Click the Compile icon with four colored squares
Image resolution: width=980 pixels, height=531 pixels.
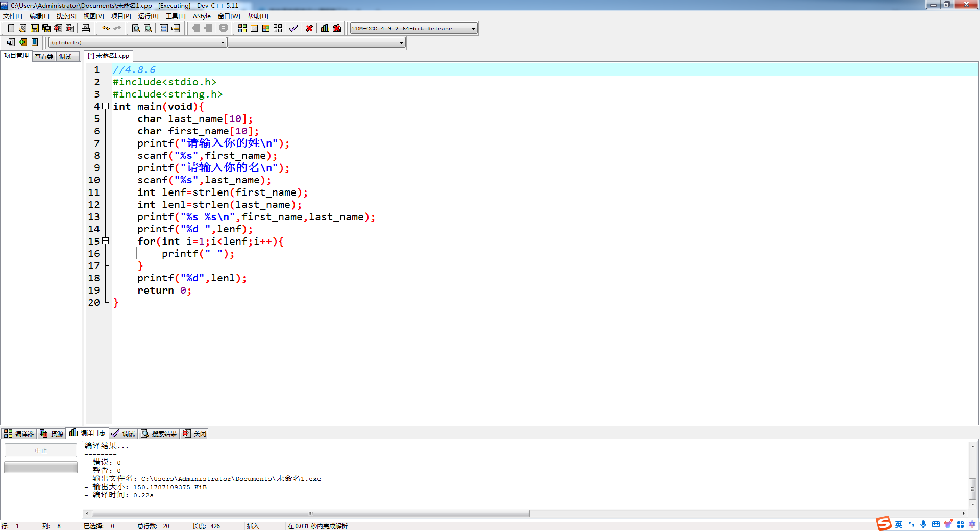click(x=242, y=28)
